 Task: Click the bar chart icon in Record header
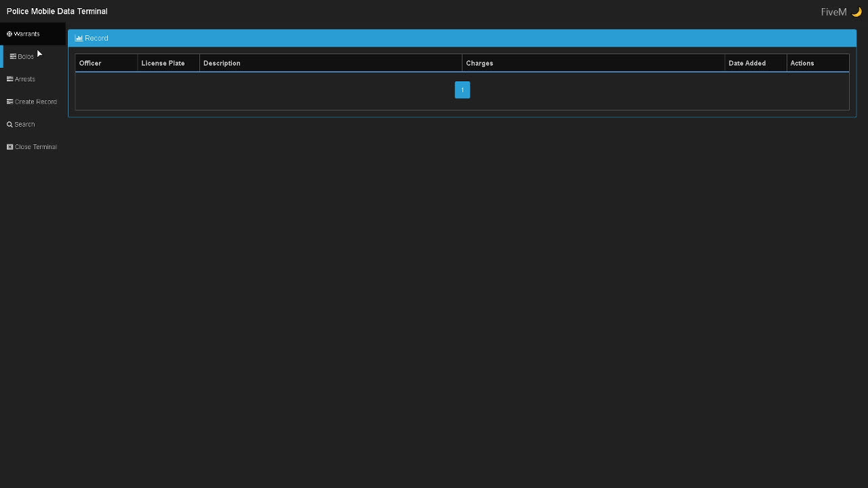79,38
